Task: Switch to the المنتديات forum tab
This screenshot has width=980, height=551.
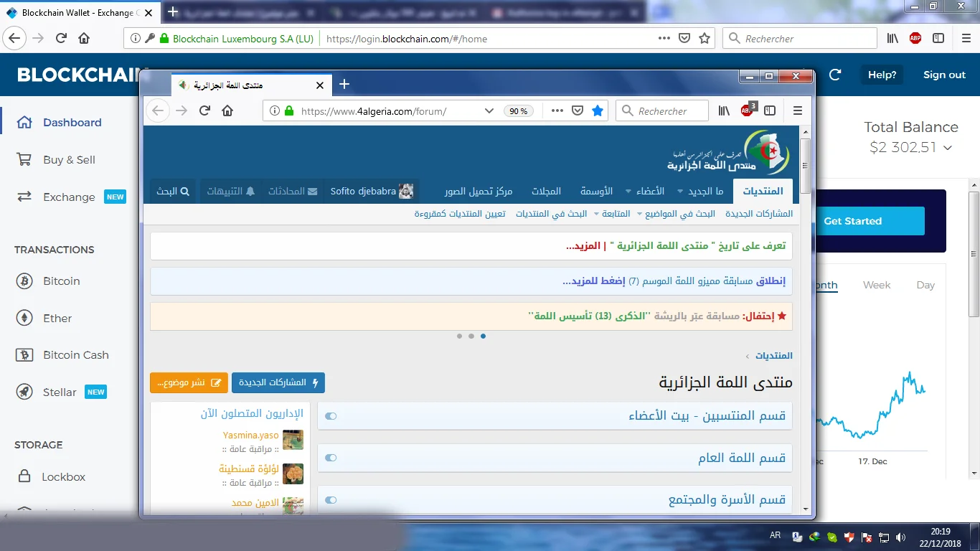Action: pyautogui.click(x=763, y=192)
